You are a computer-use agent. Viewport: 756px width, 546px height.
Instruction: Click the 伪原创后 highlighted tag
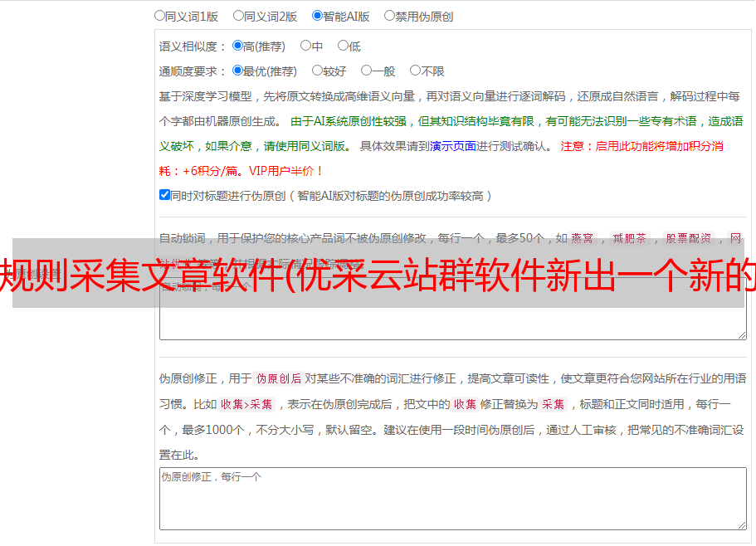(x=279, y=378)
